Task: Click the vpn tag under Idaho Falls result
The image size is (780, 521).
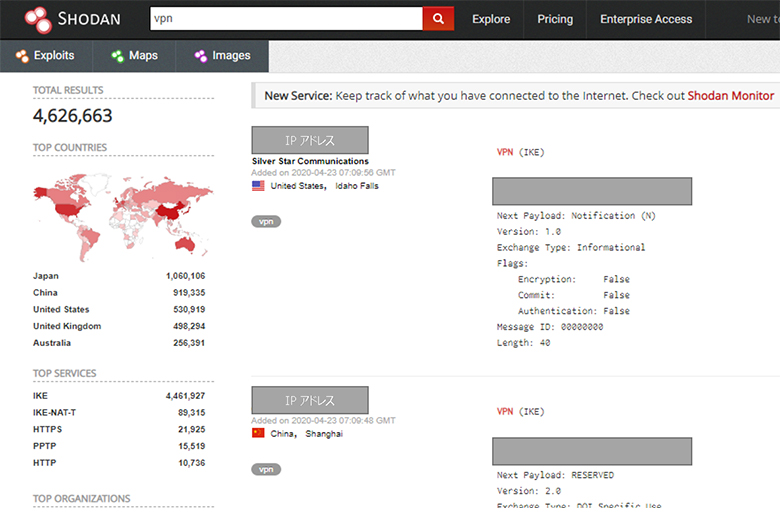Action: pos(266,221)
